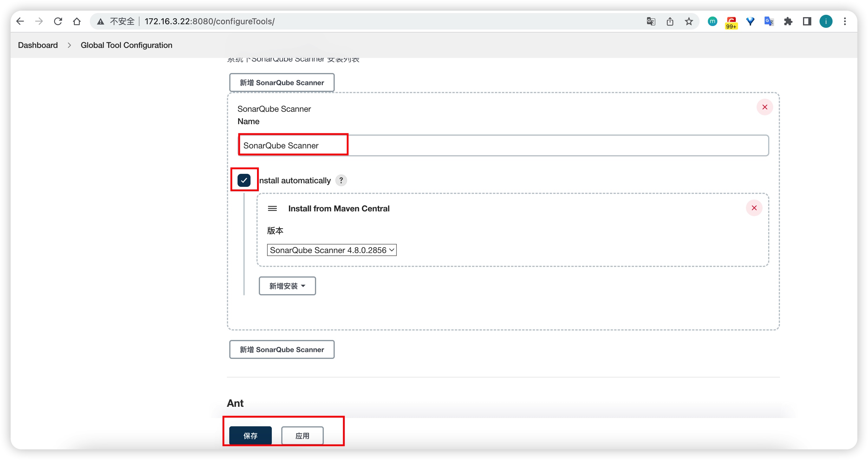The image size is (868, 460).
Task: Toggle the browser side panel icon
Action: coord(807,21)
